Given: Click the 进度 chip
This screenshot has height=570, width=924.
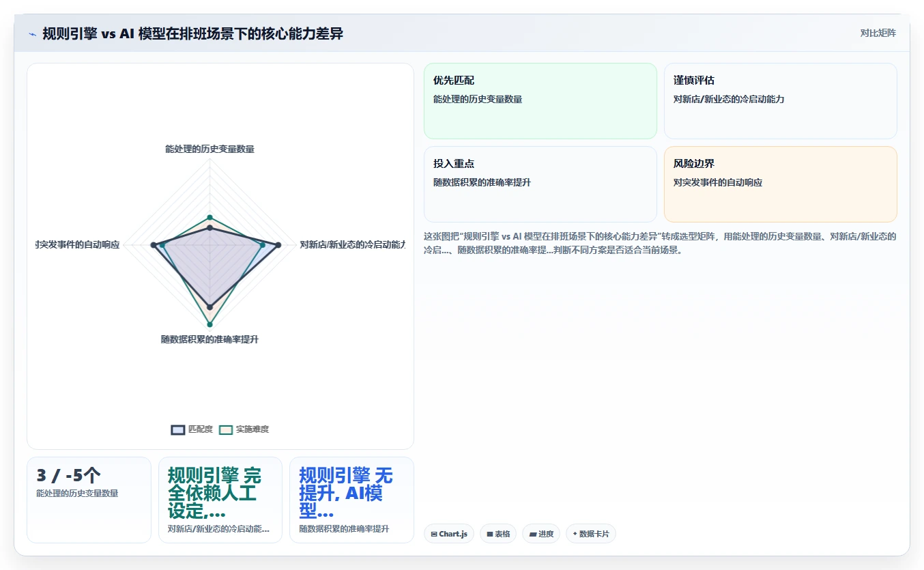Looking at the screenshot, I should [541, 534].
